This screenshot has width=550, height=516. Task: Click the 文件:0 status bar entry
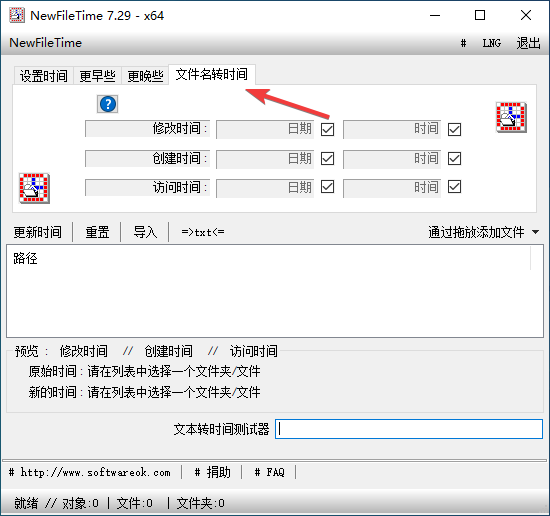pos(135,503)
